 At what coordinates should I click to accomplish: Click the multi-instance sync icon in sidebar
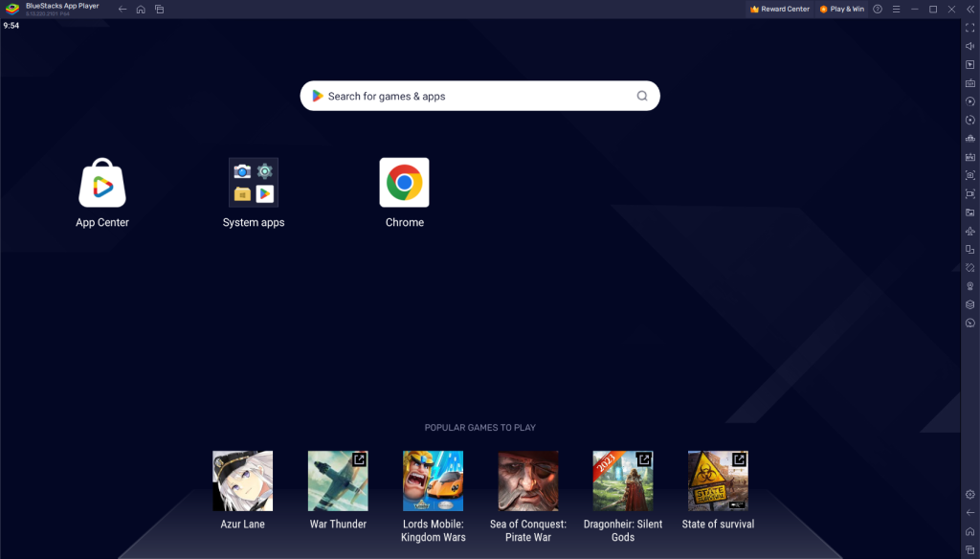970,138
